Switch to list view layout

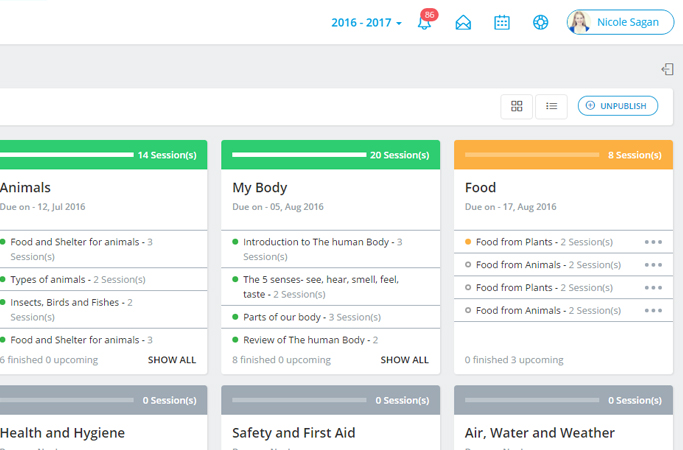coord(551,106)
